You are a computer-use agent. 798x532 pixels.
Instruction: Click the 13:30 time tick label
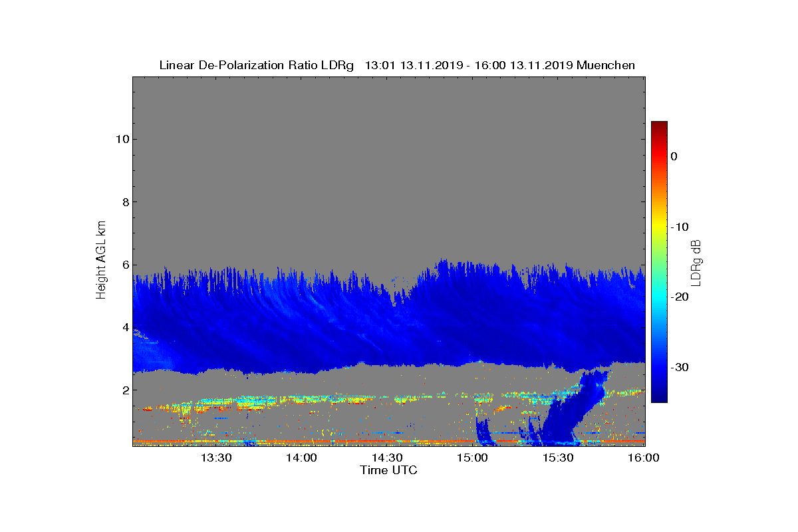215,458
